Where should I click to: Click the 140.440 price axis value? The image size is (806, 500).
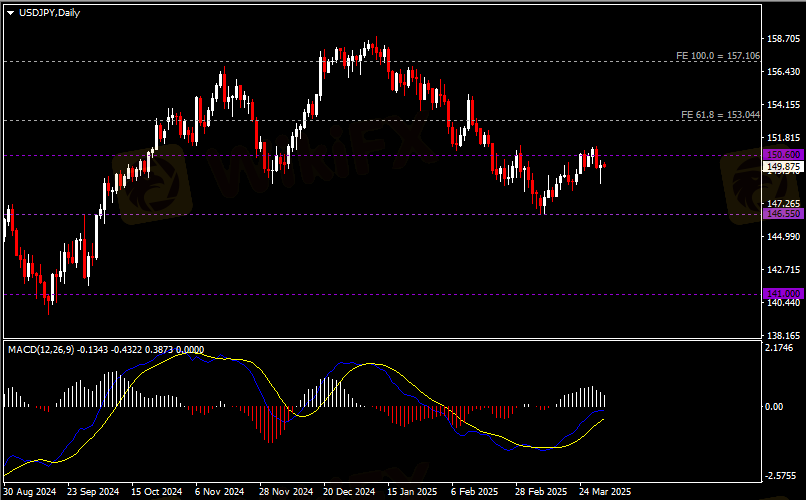pyautogui.click(x=783, y=303)
